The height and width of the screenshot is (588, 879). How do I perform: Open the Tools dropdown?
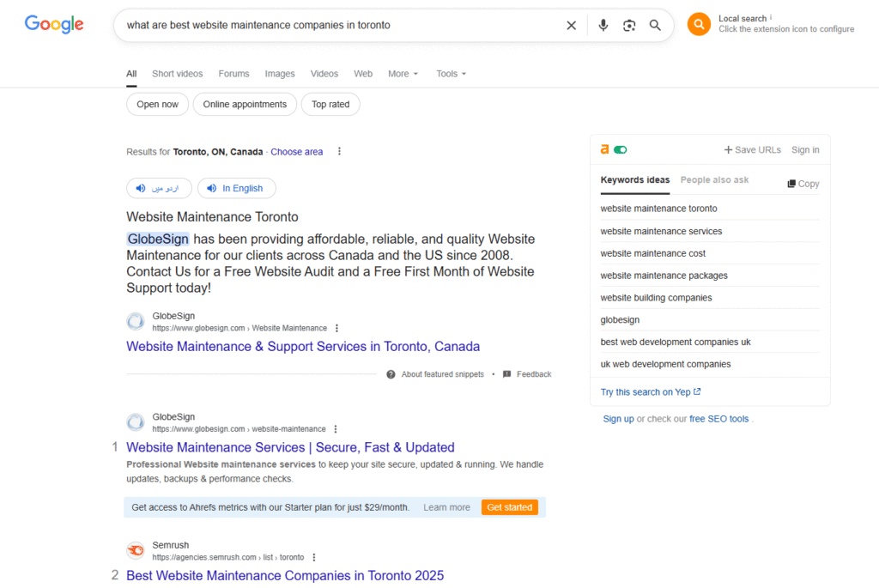451,74
